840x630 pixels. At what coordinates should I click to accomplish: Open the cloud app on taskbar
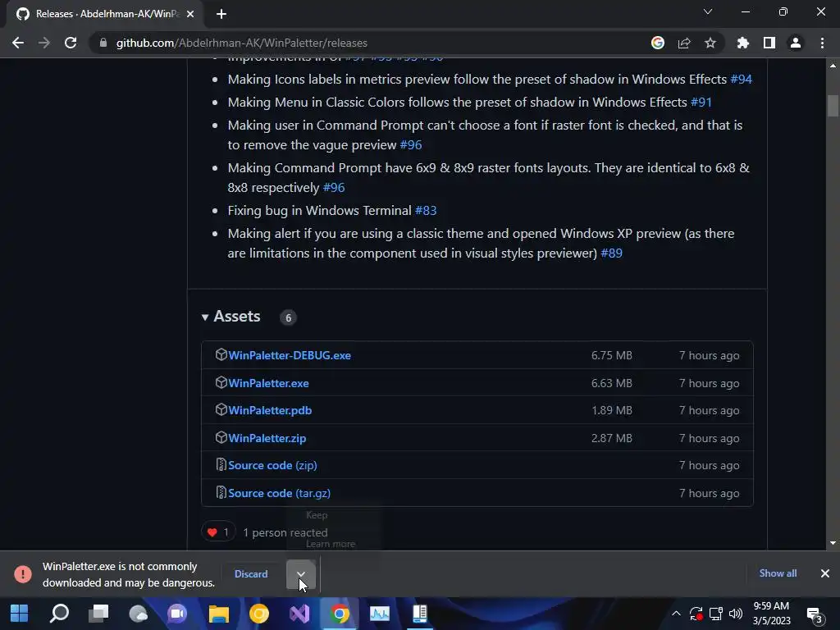(138, 614)
